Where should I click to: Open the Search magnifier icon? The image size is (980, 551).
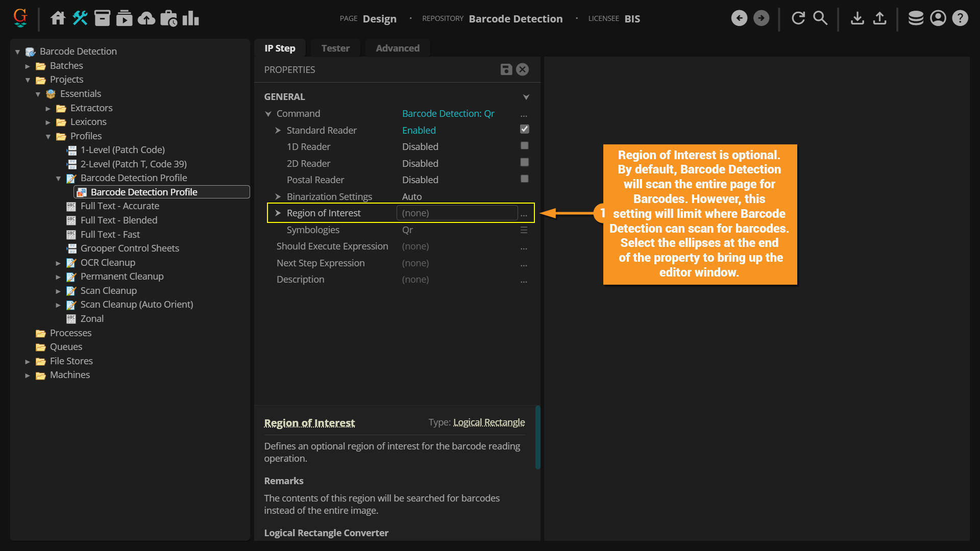pos(820,18)
